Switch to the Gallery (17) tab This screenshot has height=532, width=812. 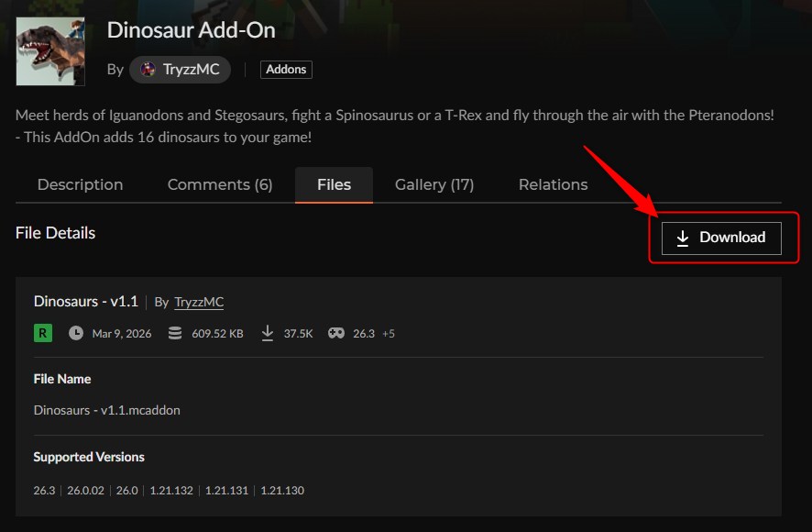coord(433,184)
